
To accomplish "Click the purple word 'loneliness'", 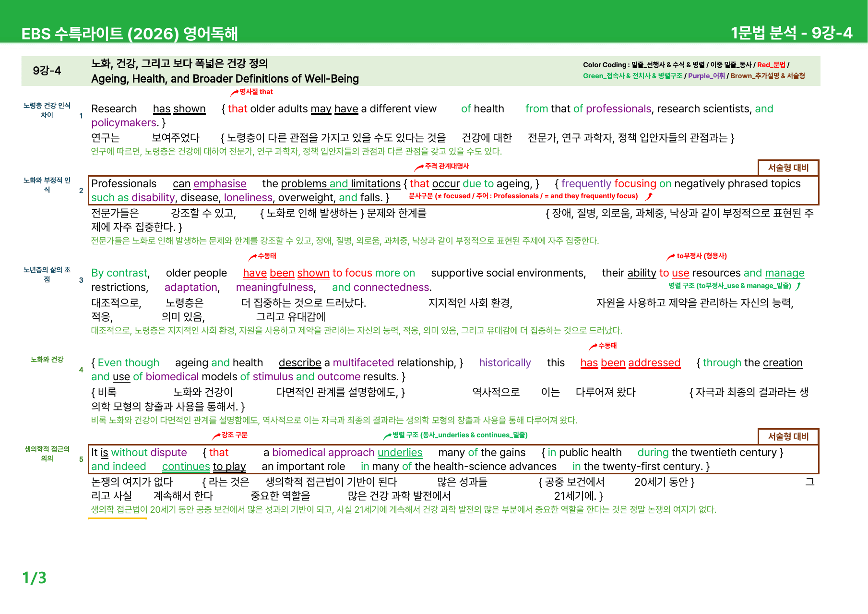I will [248, 198].
